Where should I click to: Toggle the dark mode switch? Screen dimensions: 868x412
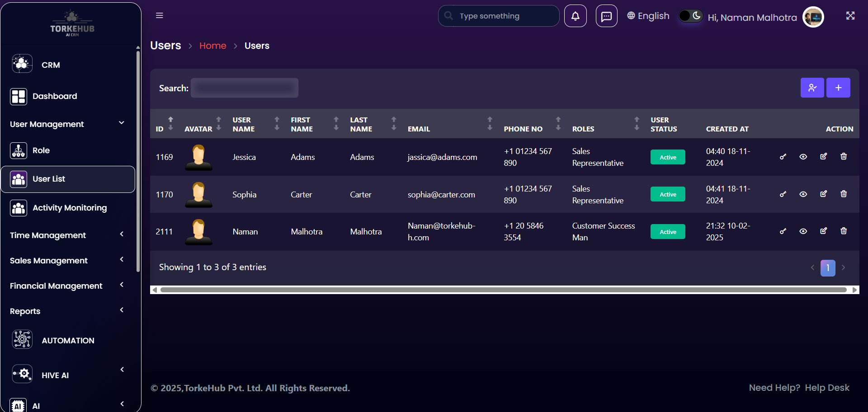point(690,16)
